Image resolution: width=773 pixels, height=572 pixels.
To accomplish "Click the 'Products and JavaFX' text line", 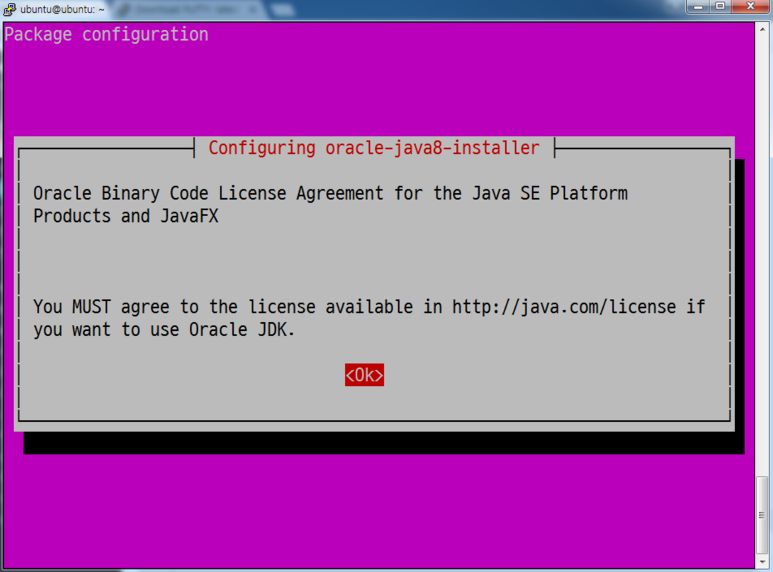I will pyautogui.click(x=125, y=216).
